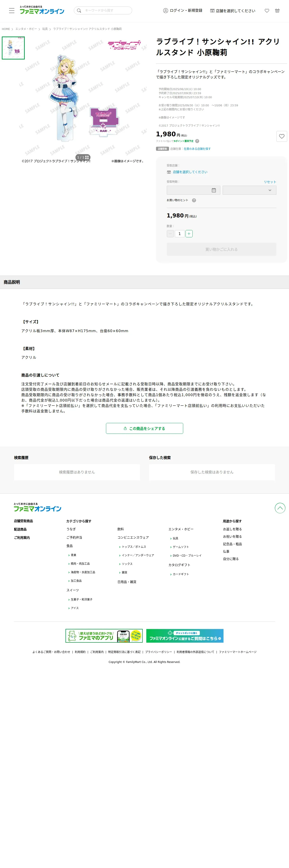The width and height of the screenshot is (289, 868).
Task: Select the product thumbnail image
Action: tap(14, 48)
